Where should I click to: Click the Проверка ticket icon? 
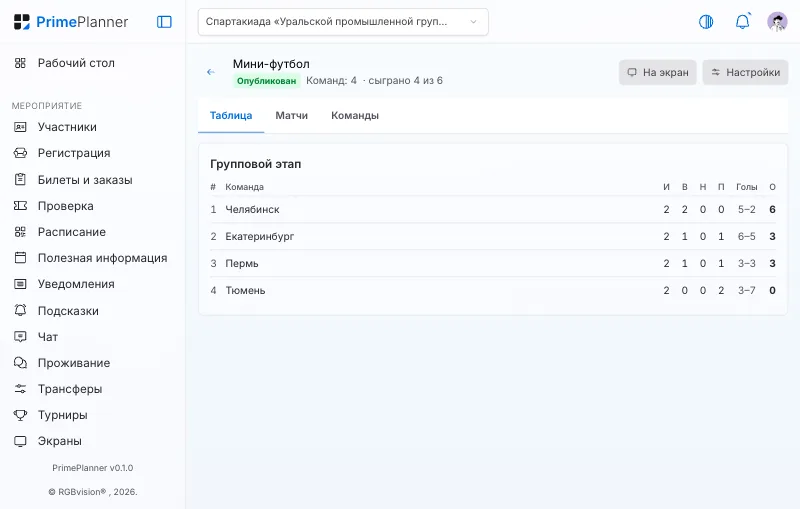(x=20, y=206)
